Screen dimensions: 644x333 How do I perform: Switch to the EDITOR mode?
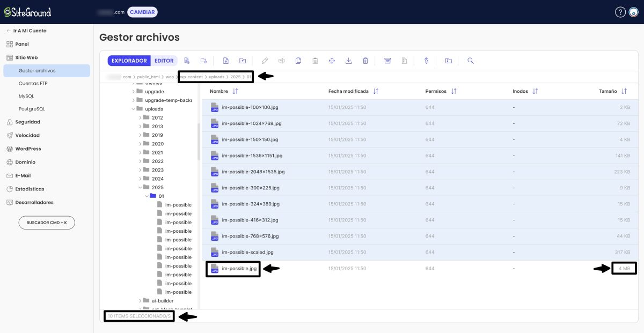164,61
